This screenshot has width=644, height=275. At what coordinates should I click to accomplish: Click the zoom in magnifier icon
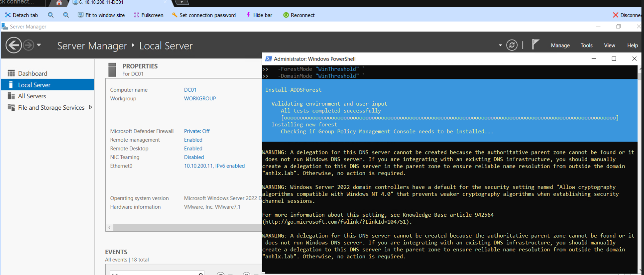click(51, 15)
